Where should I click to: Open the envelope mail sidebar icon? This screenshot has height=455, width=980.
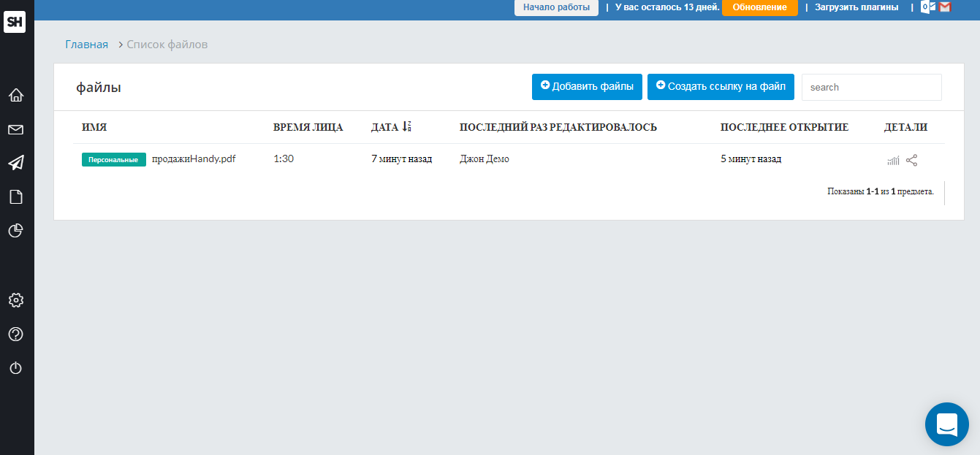(16, 130)
